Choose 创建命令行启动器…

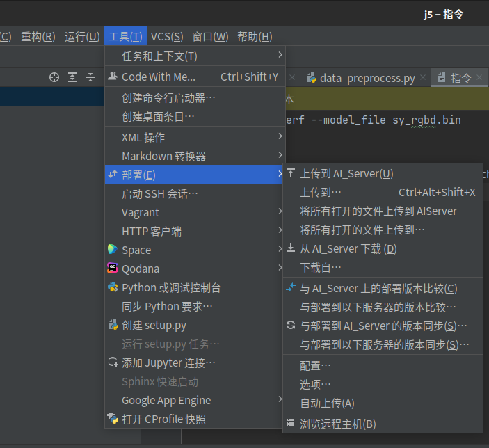(x=195, y=98)
